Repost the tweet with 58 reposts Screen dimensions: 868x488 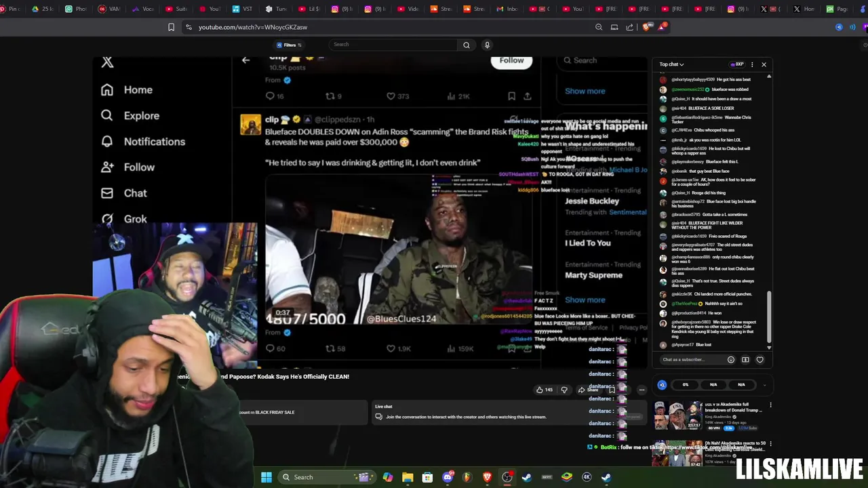pos(336,348)
